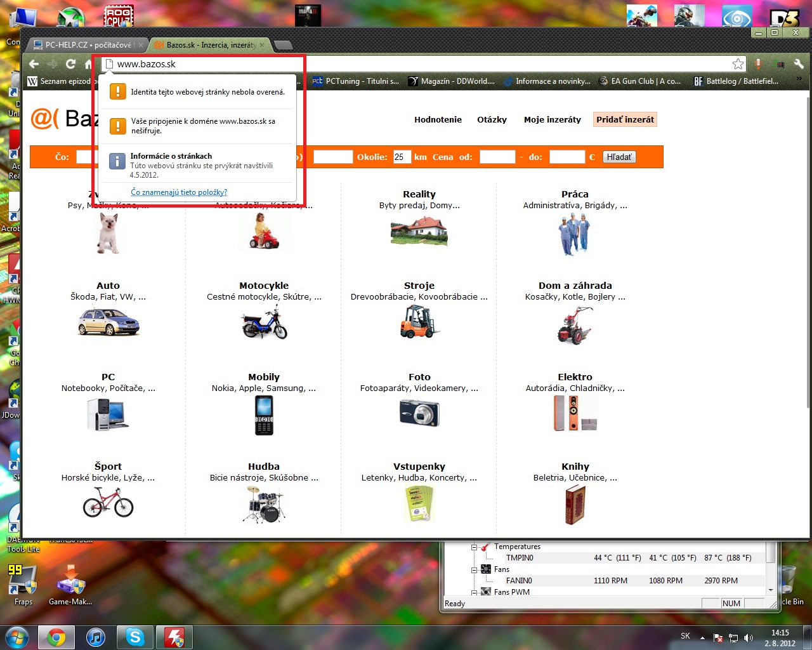The width and height of the screenshot is (812, 650).
Task: Switch to the PC-HELP.CZ tab
Action: [86, 45]
